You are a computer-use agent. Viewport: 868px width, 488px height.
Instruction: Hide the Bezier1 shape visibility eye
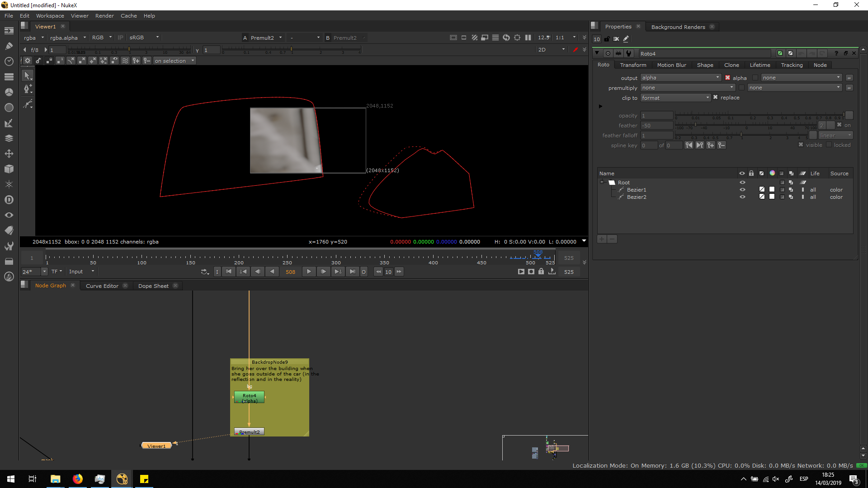[x=742, y=190]
